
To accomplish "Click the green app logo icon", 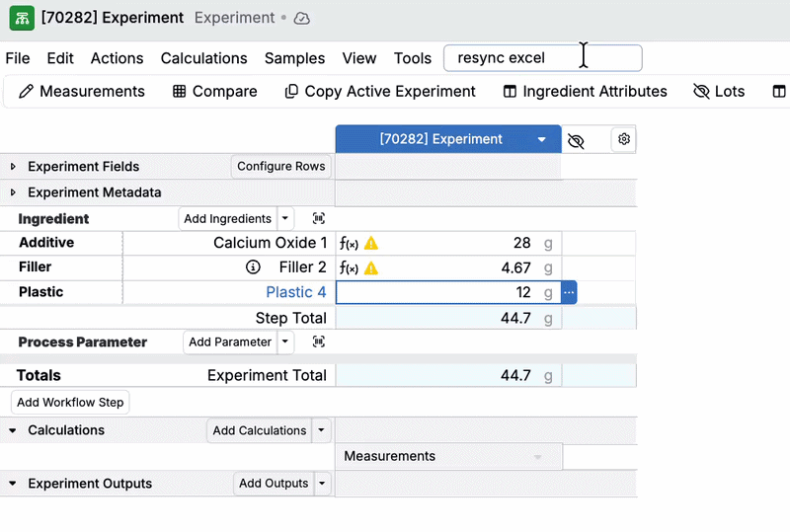I will pos(21,18).
